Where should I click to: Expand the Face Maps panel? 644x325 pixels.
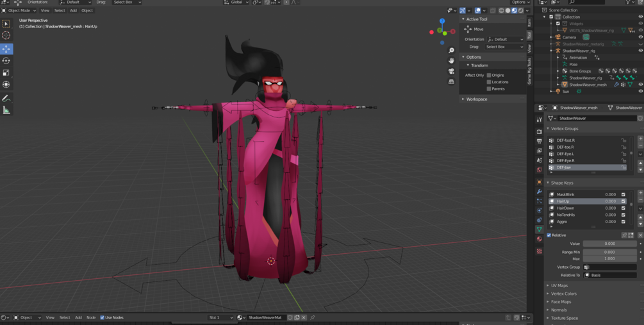(x=561, y=301)
